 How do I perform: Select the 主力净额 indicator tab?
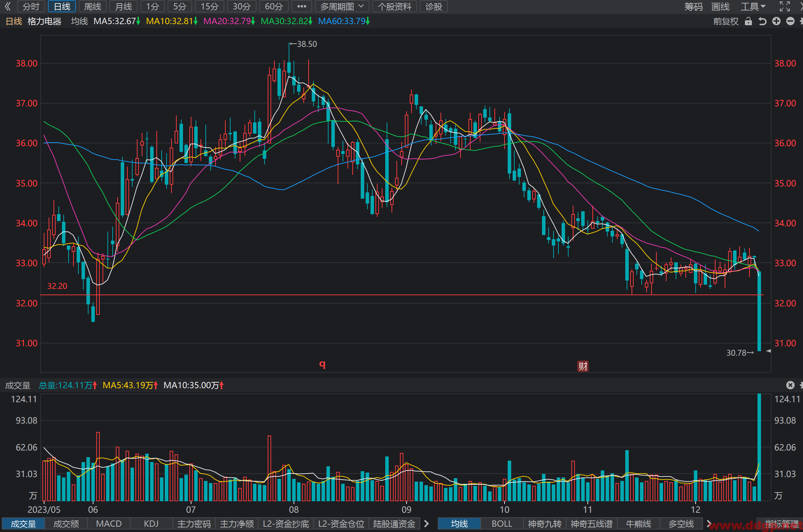(x=237, y=524)
